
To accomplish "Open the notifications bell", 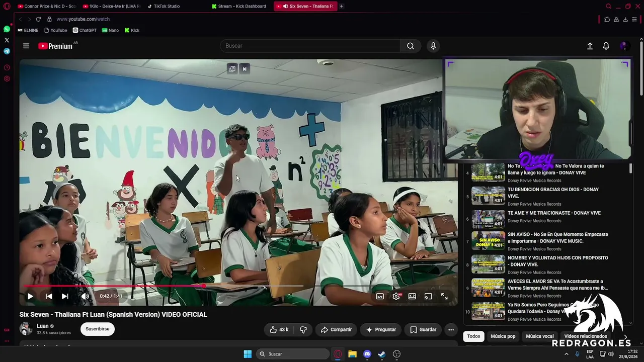I will point(606,46).
